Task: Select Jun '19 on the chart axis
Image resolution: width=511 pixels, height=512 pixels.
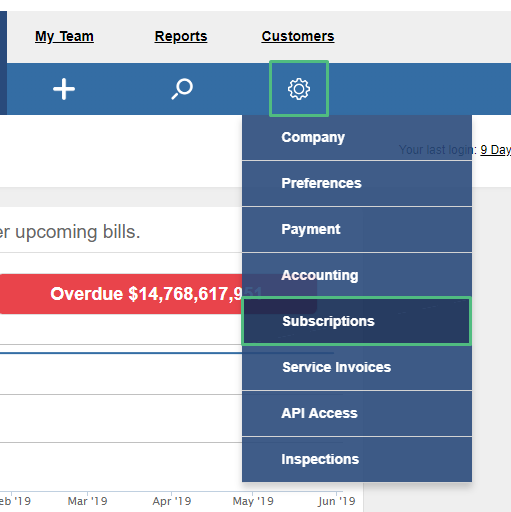Action: [x=337, y=501]
